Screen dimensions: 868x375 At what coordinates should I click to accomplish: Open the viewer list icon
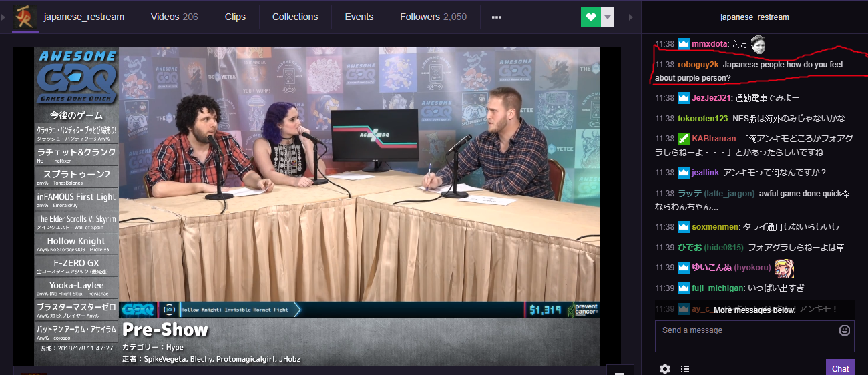(x=685, y=368)
